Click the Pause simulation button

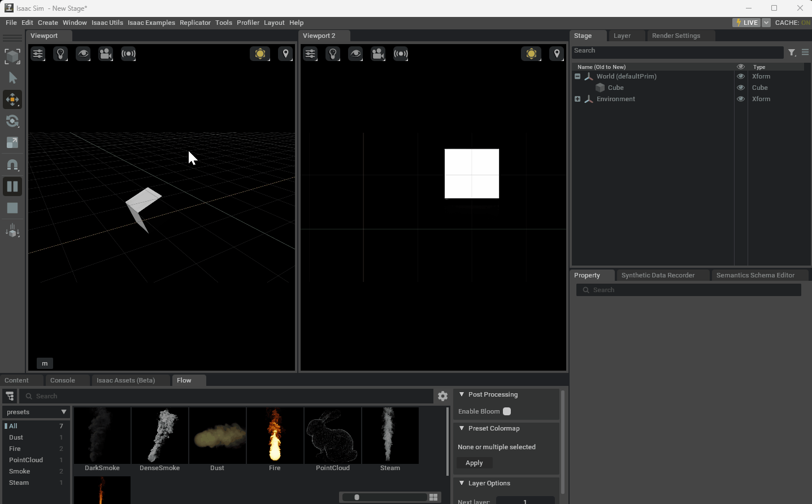pos(12,187)
